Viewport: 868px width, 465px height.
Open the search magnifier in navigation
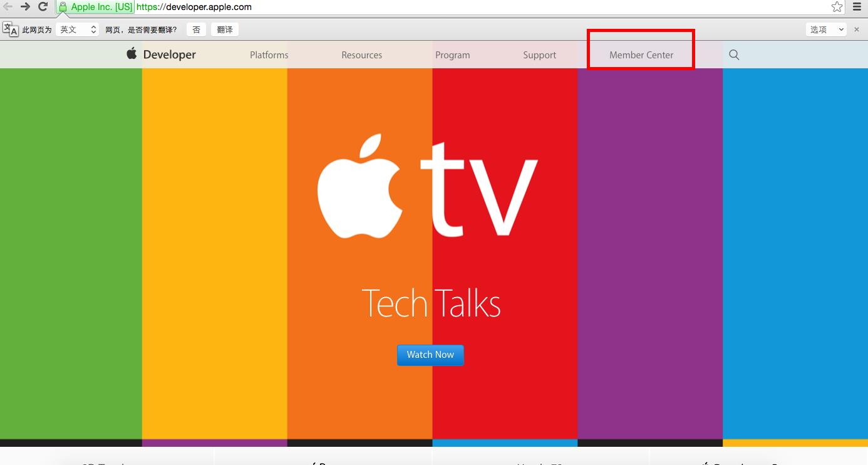pyautogui.click(x=734, y=55)
